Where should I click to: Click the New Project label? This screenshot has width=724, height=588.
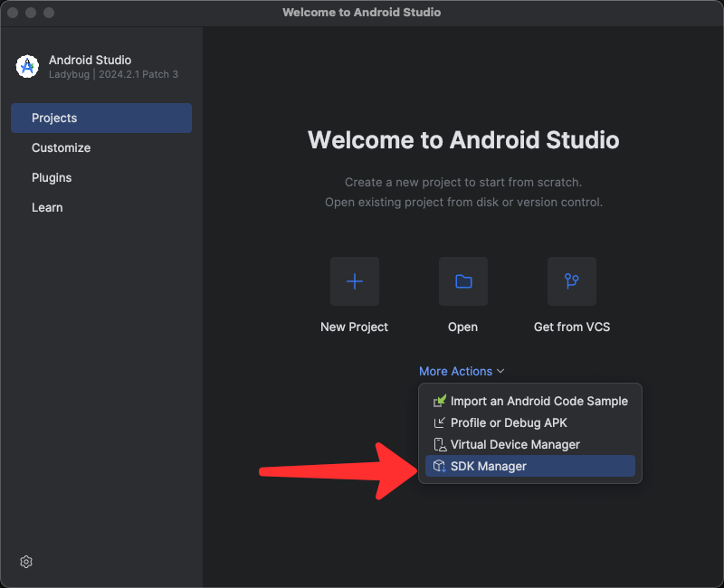pos(354,327)
